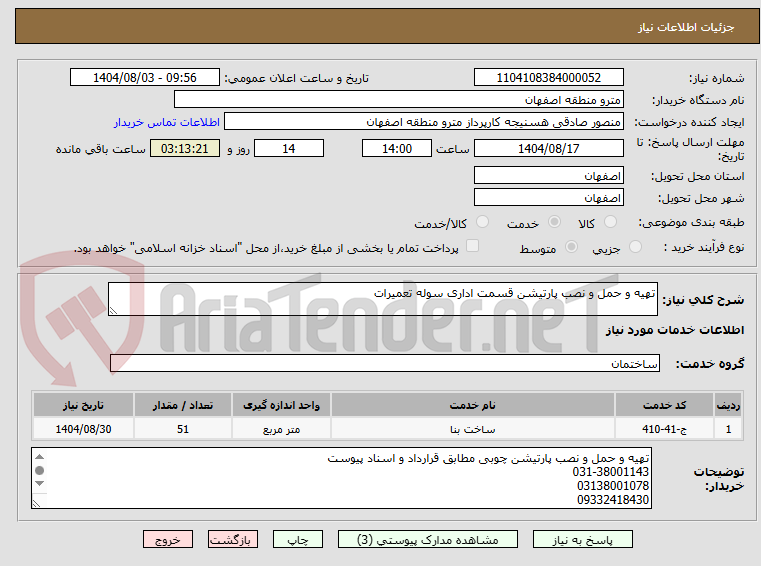
Task: Click the نام خدمت column header
Action: point(473,405)
